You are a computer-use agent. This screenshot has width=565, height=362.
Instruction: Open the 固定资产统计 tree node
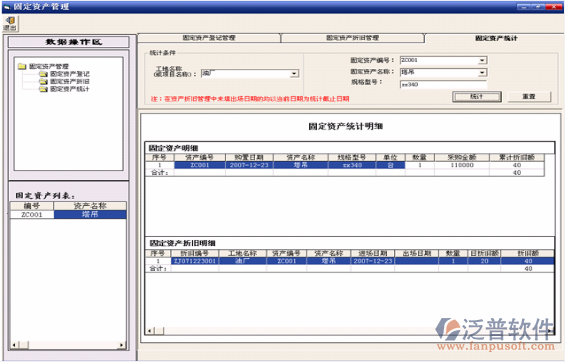click(70, 89)
